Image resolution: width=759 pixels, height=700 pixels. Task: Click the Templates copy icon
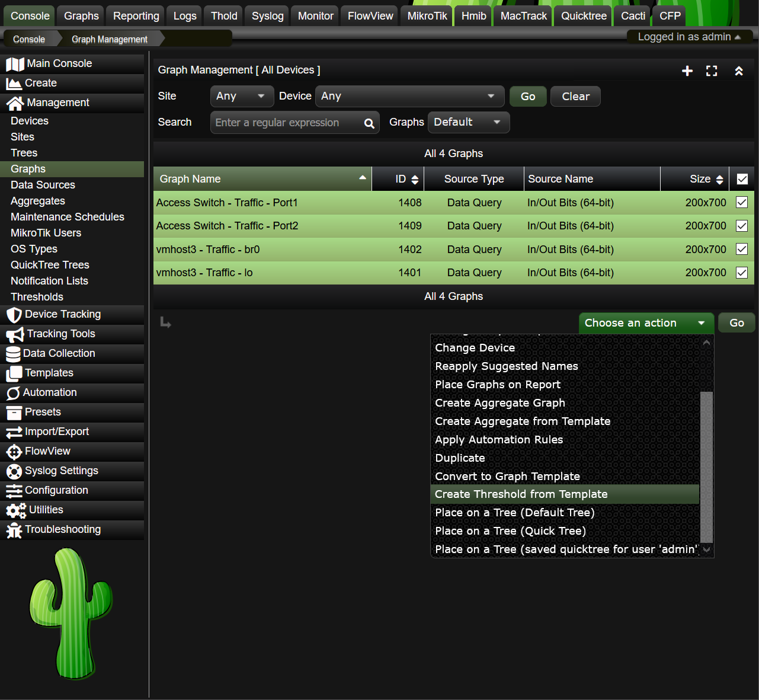14,373
